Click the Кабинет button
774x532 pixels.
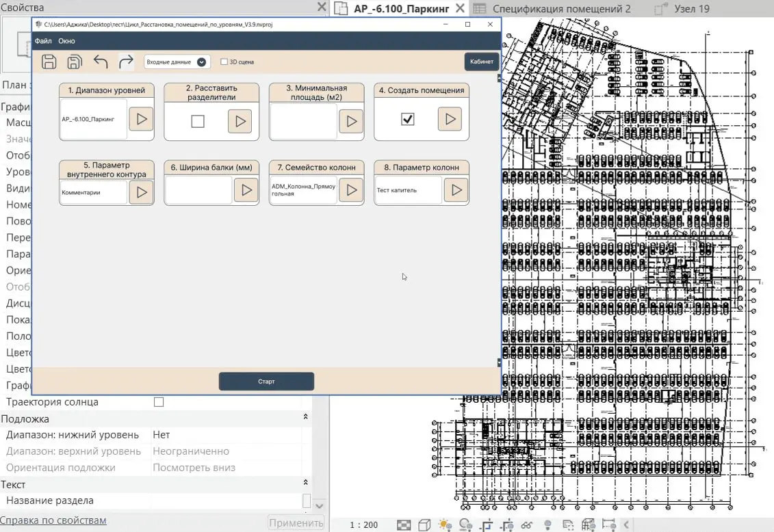[481, 62]
